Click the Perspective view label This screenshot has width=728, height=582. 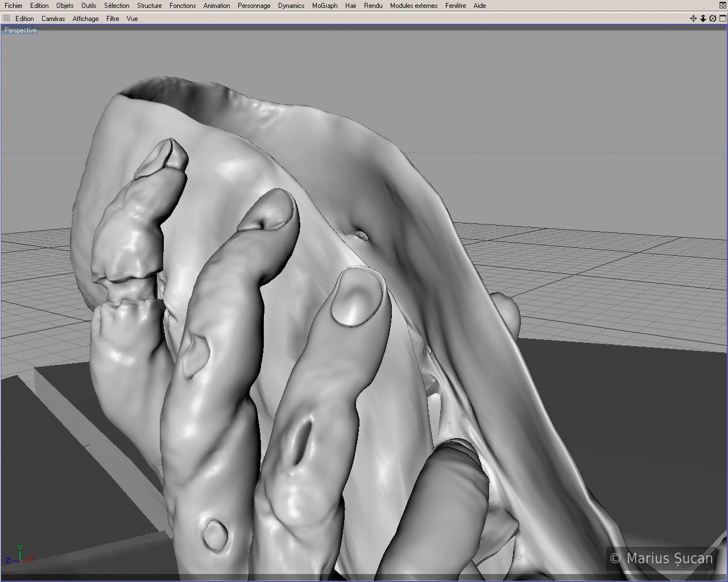click(x=20, y=30)
